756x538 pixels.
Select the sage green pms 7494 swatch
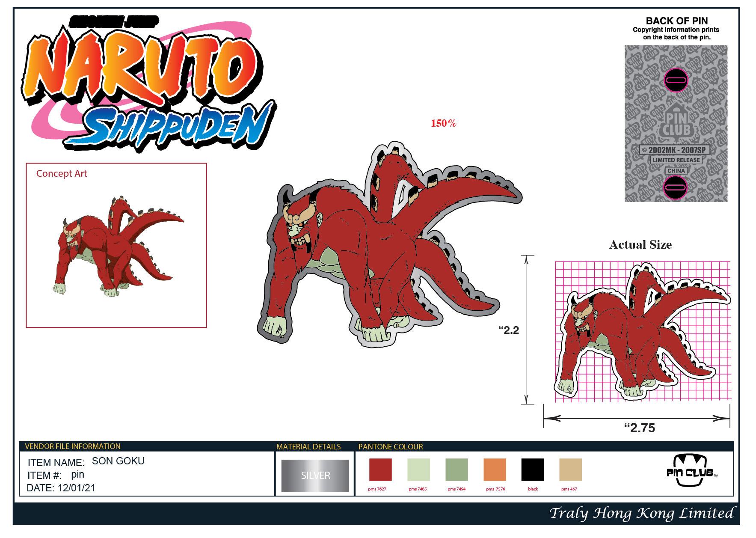[x=457, y=470]
